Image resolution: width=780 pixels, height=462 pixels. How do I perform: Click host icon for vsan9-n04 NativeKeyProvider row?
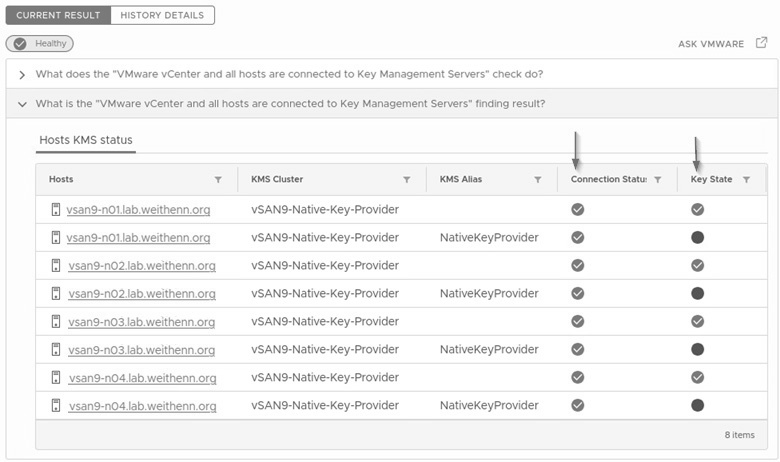point(56,405)
